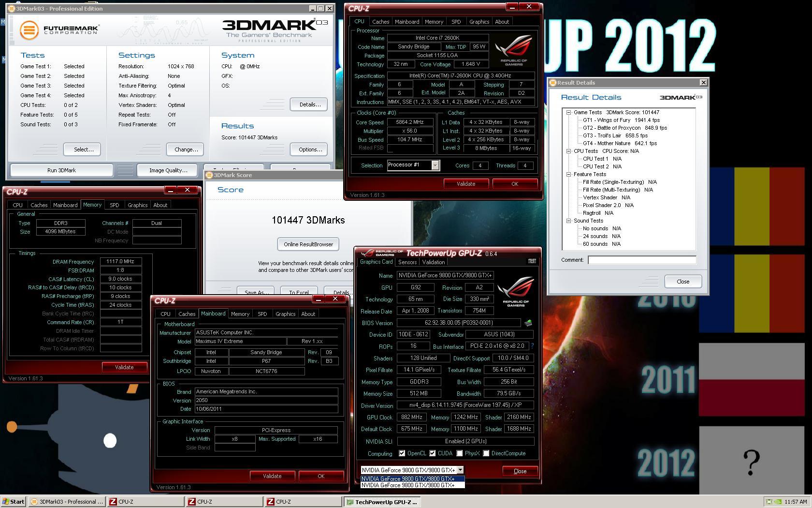Switch to the Validation tab in GPU-Z

[x=433, y=262]
